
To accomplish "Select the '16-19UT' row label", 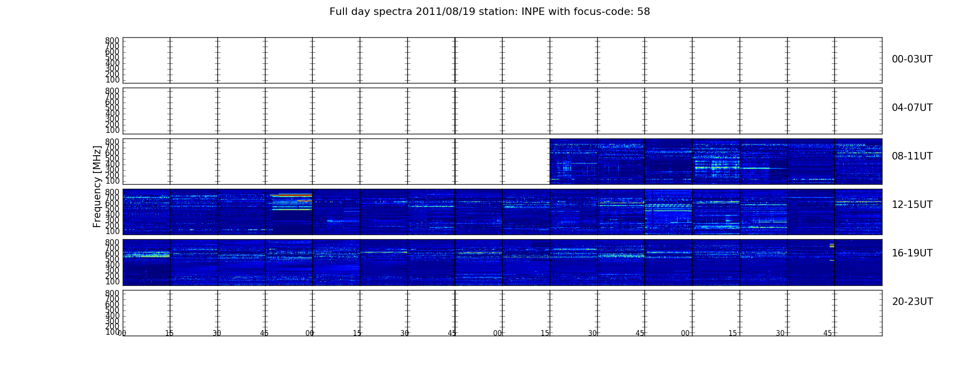I will coord(912,253).
